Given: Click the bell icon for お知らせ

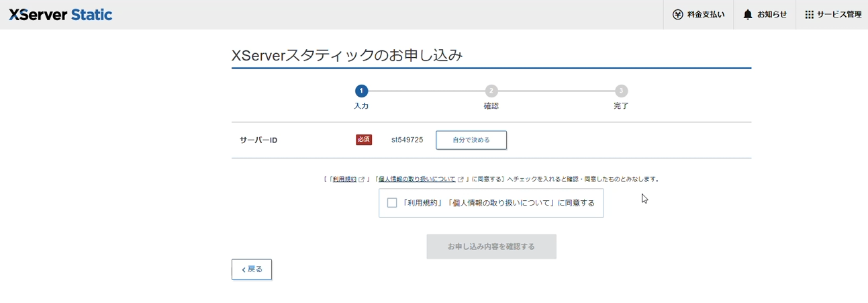Looking at the screenshot, I should (x=747, y=15).
